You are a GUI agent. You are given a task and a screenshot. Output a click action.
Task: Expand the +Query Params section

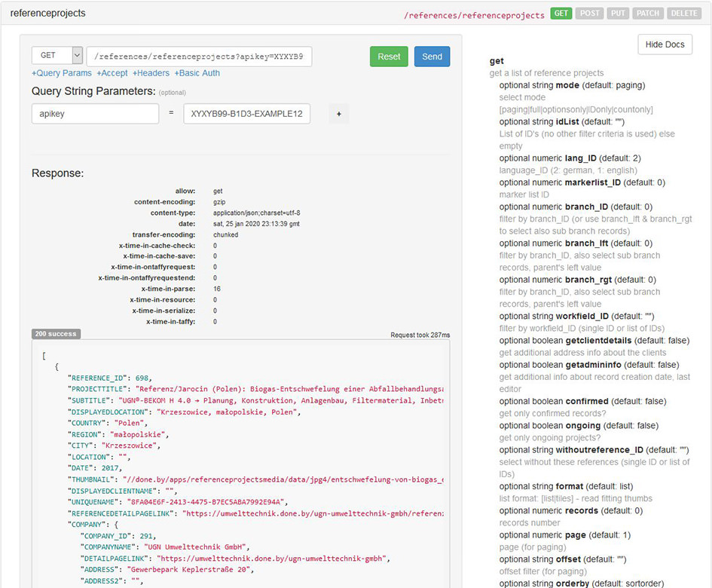(x=61, y=72)
